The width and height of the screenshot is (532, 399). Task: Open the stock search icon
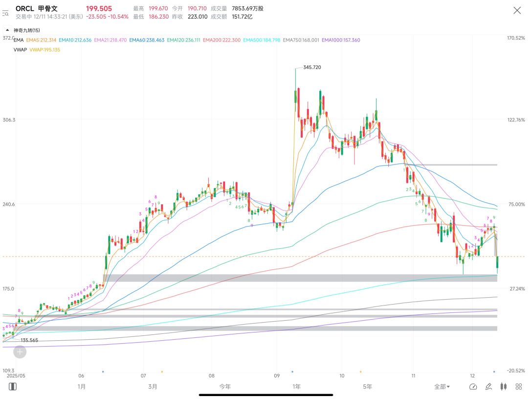tap(5, 13)
